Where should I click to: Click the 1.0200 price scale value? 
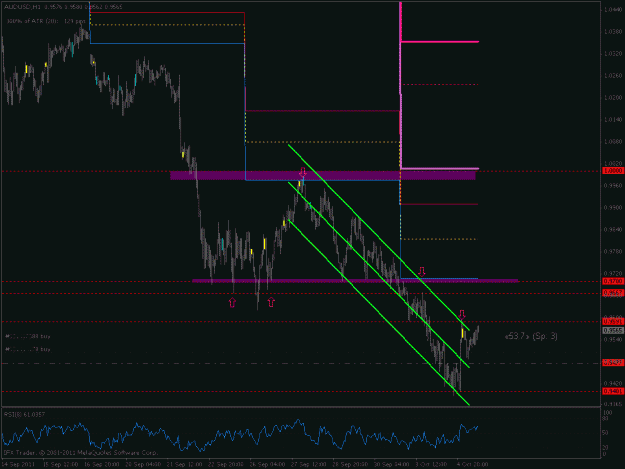coord(613,98)
